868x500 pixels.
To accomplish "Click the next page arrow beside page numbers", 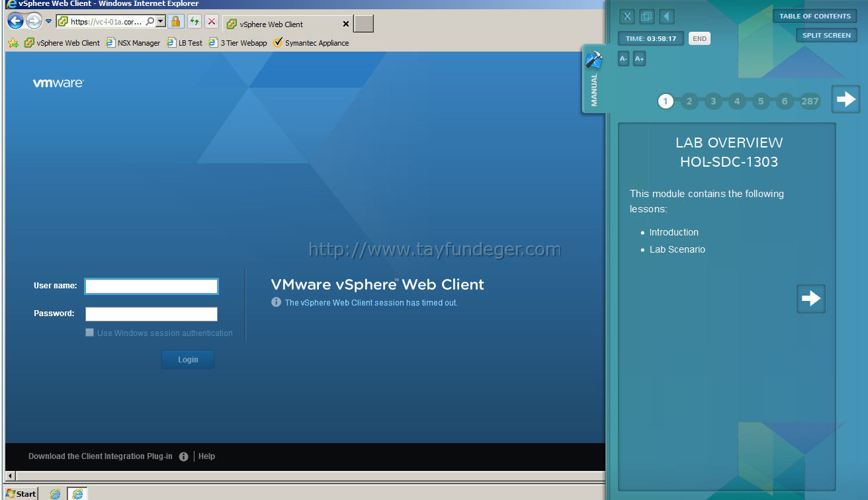I will [846, 99].
